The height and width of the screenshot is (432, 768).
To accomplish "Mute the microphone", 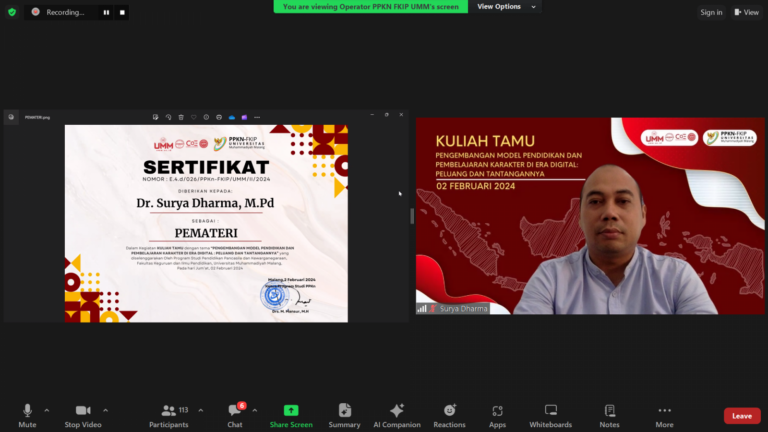I will click(27, 415).
